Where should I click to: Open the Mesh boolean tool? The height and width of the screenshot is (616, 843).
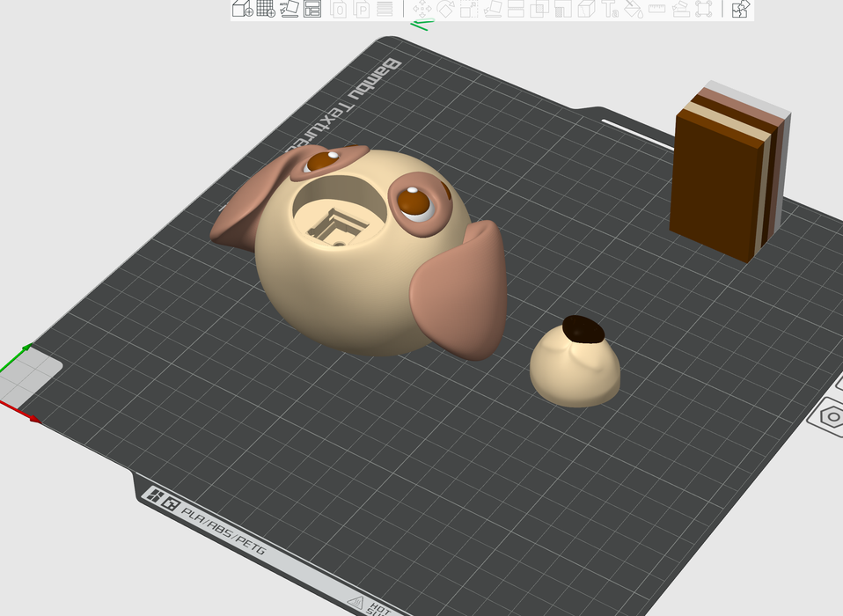pos(539,10)
